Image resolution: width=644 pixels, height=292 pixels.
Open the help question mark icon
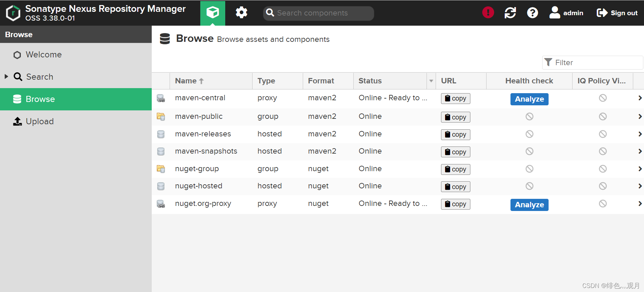532,13
